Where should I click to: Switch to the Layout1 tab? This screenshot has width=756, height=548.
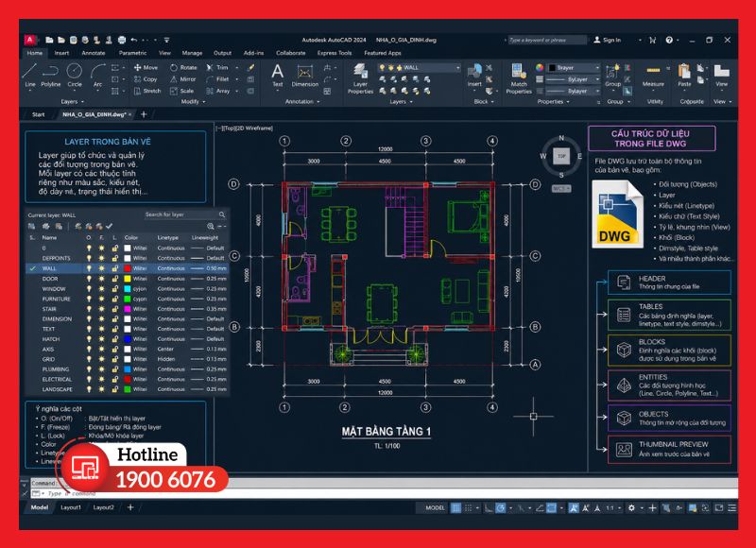pos(71,507)
